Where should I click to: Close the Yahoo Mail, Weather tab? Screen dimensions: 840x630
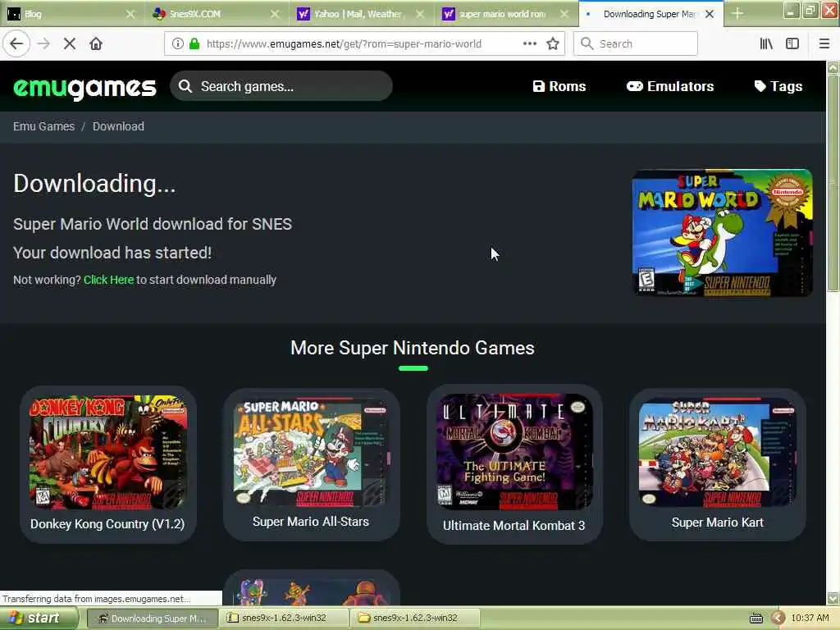pos(420,14)
